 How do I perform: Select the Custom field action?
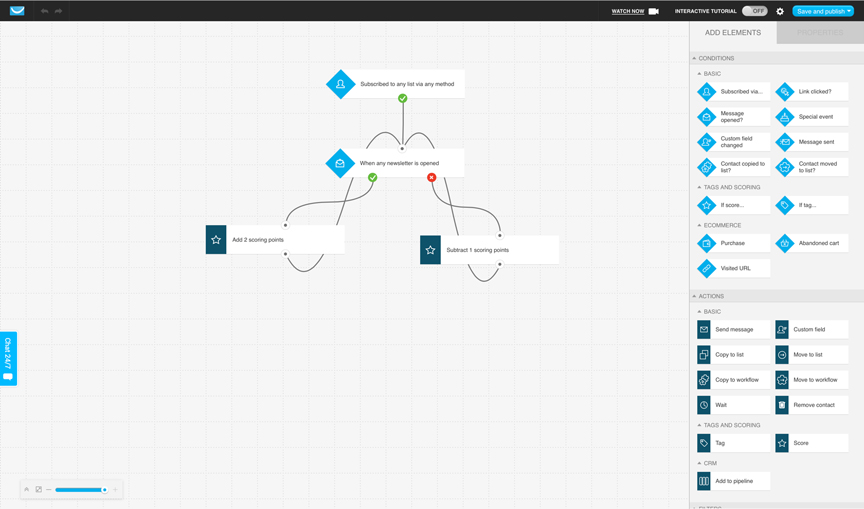point(812,329)
